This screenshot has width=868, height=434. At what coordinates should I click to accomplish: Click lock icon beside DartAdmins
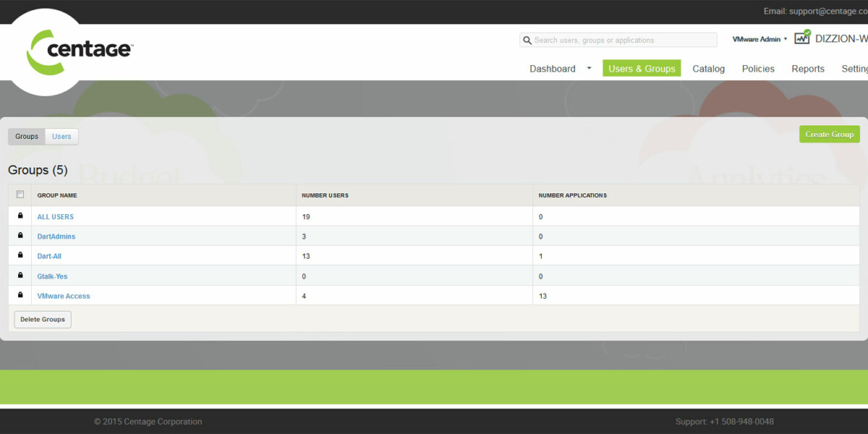(x=20, y=236)
